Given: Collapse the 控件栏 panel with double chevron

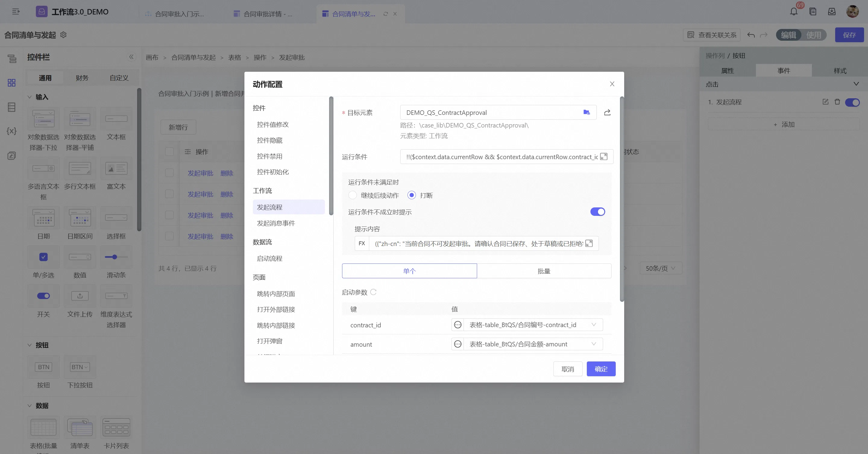Looking at the screenshot, I should pyautogui.click(x=131, y=57).
